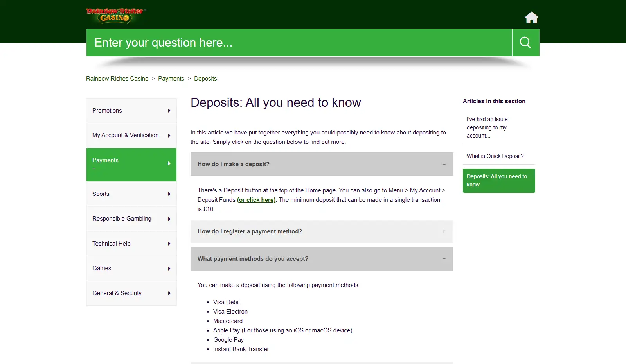Click minus icon on payment methods accepted
The width and height of the screenshot is (626, 364).
point(444,259)
